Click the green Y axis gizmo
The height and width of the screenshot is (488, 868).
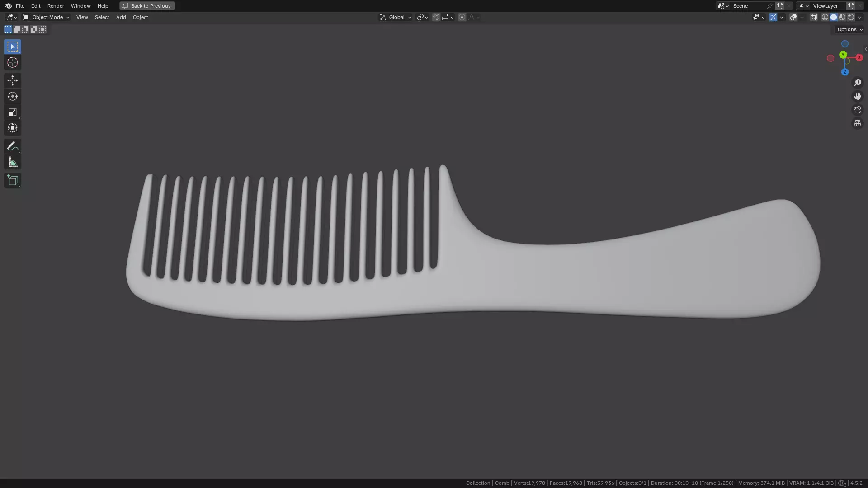pos(843,55)
